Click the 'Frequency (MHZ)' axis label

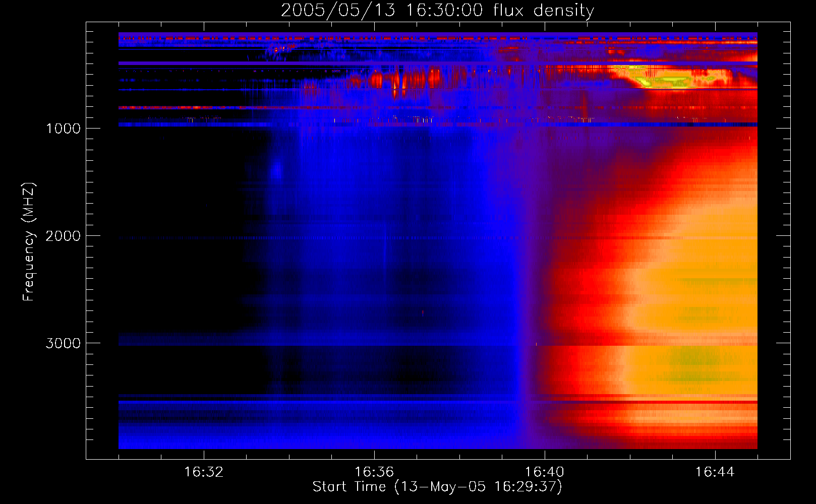(x=29, y=242)
